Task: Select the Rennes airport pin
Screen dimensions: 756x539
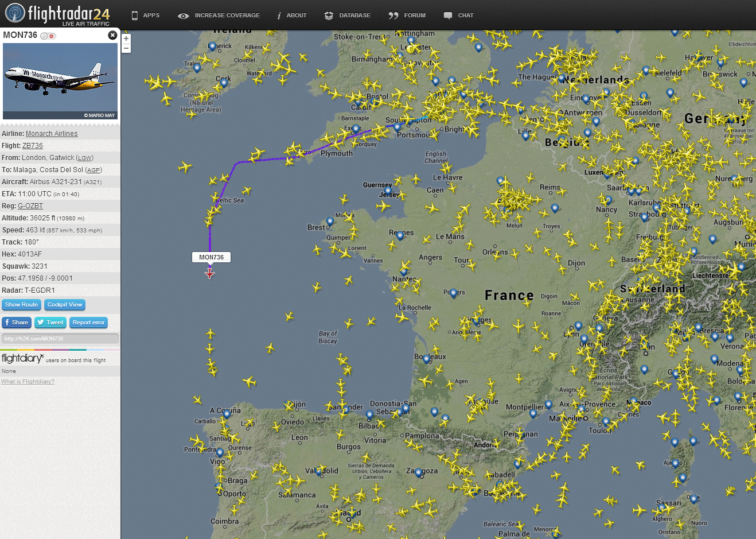Action: click(400, 236)
